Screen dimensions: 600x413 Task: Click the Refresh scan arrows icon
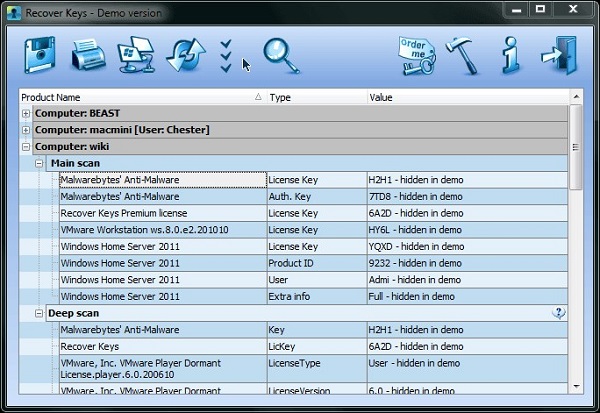pyautogui.click(x=186, y=55)
